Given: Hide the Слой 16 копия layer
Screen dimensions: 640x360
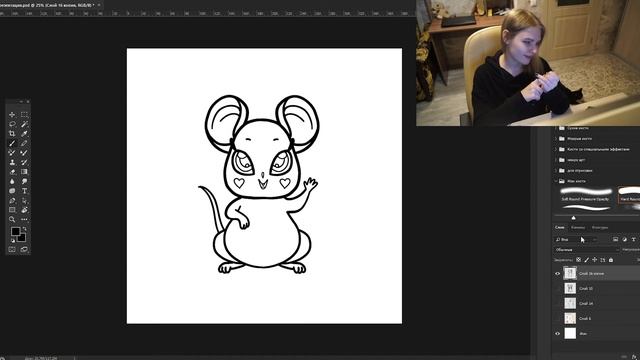Looking at the screenshot, I should pos(558,273).
